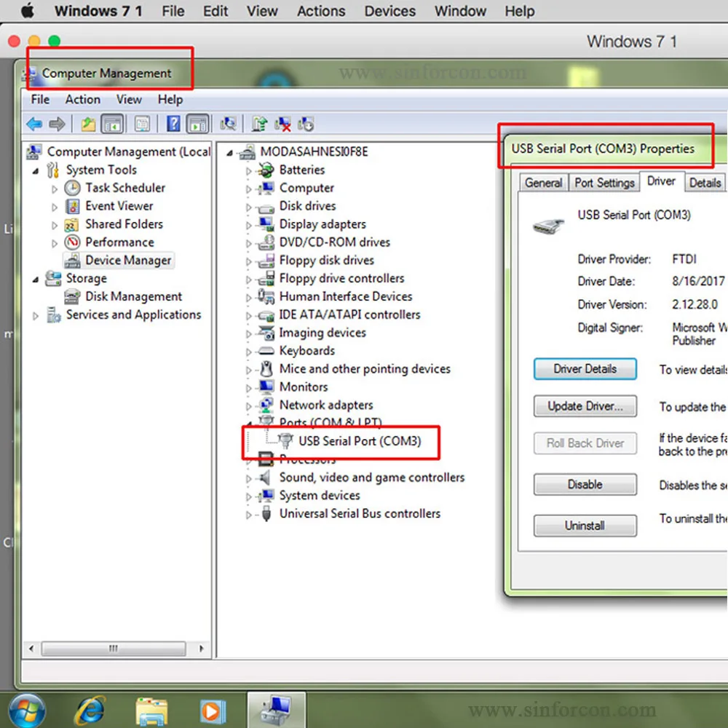Expand Services and Applications node
Image resolution: width=728 pixels, height=728 pixels.
click(x=36, y=316)
